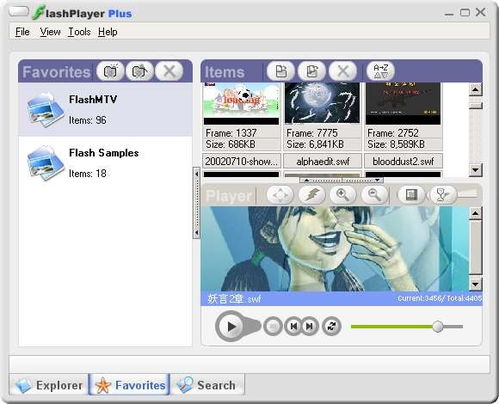Click the new favorite folder icon

click(111, 71)
